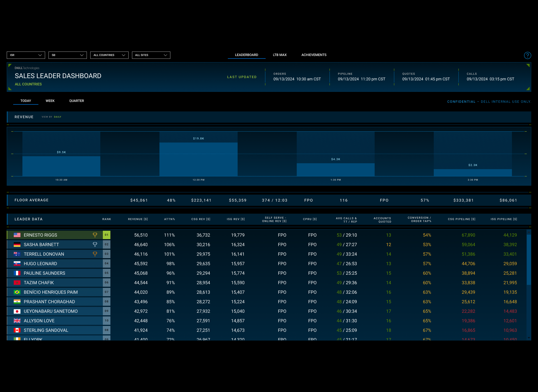Viewport: 538px width, 392px height.
Task: Click the 2:30 PM revenue bar
Action: [x=473, y=172]
